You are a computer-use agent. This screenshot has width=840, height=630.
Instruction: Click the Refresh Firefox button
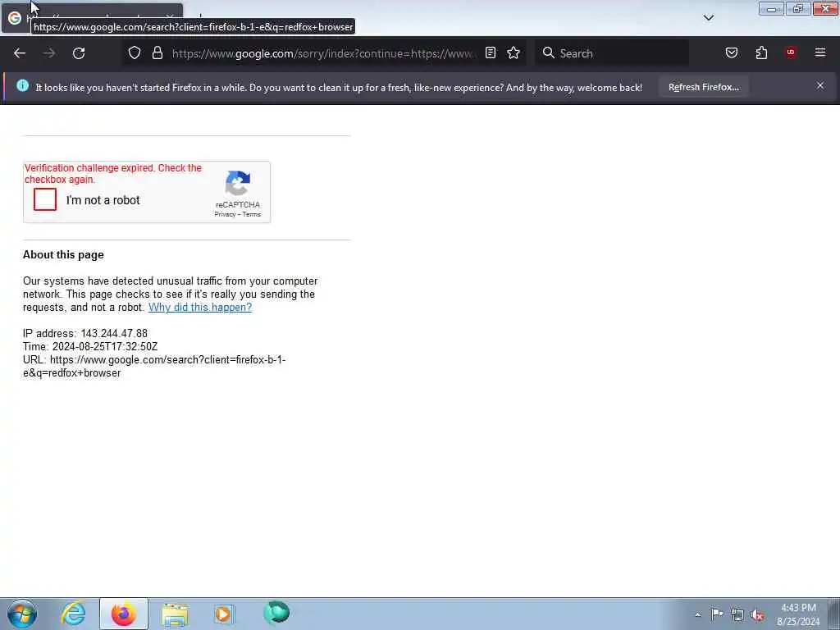pyautogui.click(x=703, y=87)
